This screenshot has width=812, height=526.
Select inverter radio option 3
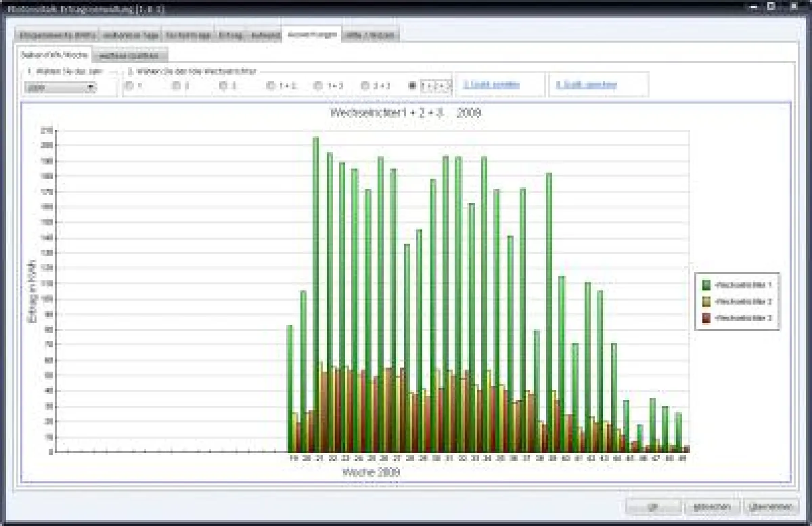pos(223,86)
